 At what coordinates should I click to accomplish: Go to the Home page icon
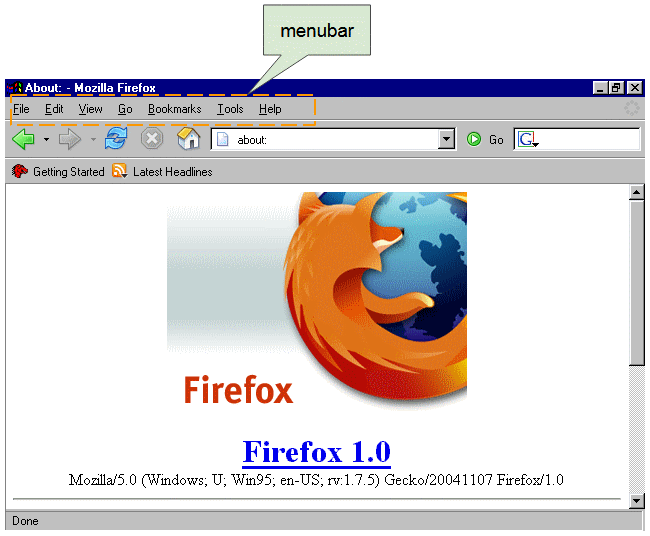click(x=189, y=138)
